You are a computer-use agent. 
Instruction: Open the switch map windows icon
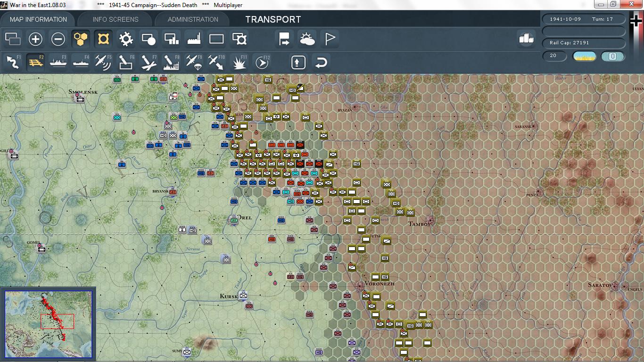pyautogui.click(x=13, y=39)
